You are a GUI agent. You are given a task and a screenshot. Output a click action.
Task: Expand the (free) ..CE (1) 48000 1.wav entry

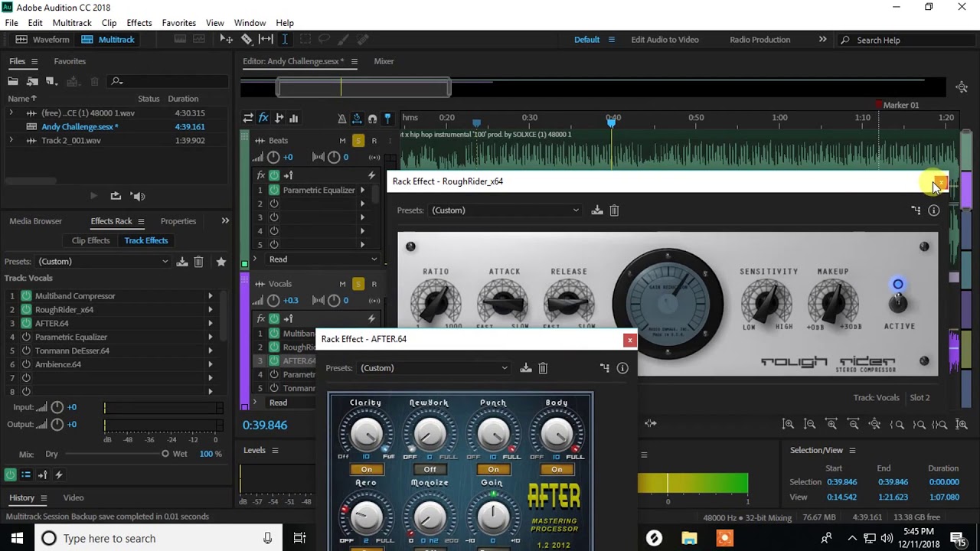point(11,113)
